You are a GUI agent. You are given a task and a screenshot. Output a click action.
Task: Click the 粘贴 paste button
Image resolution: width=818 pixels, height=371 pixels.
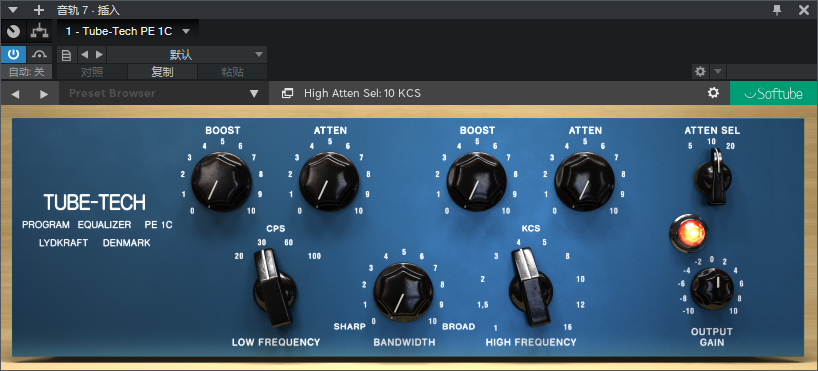point(232,72)
